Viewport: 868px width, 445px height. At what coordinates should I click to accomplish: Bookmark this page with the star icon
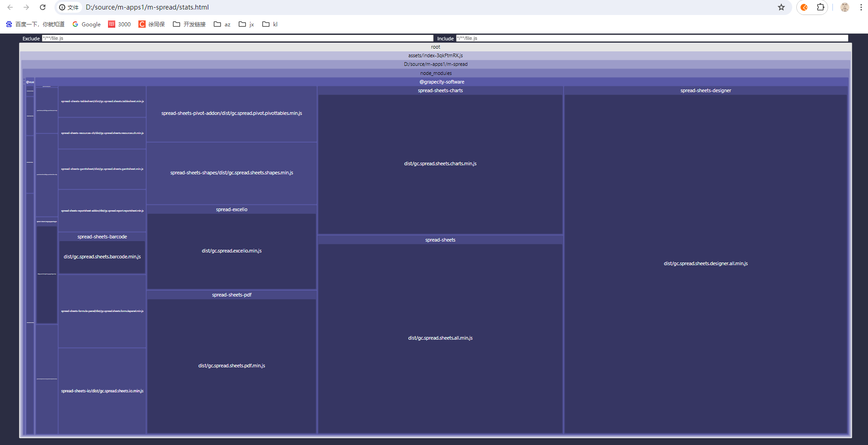[781, 7]
